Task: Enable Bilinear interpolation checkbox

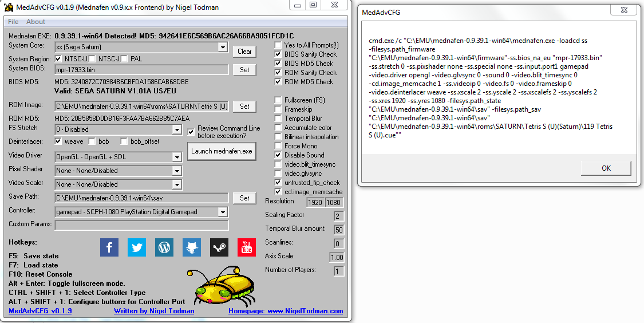Action: click(278, 137)
